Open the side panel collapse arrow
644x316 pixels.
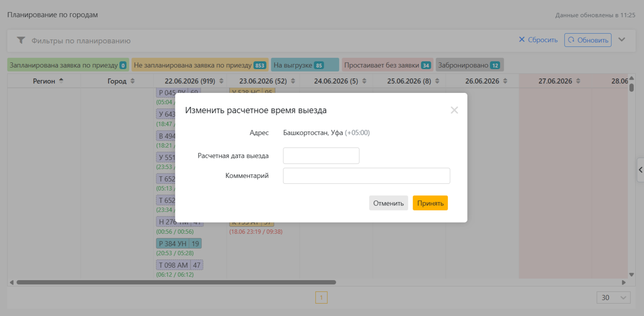(640, 170)
